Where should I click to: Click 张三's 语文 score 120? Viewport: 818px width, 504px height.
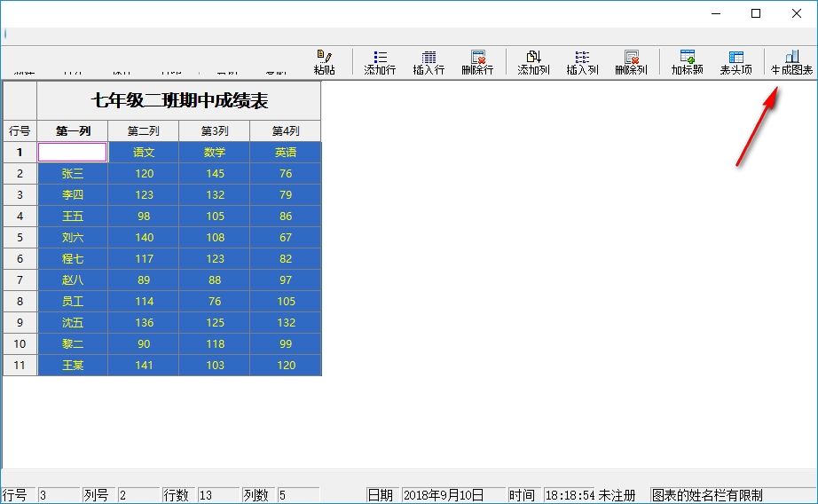tap(144, 174)
